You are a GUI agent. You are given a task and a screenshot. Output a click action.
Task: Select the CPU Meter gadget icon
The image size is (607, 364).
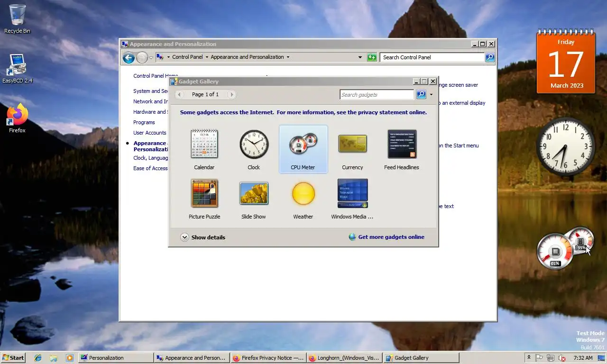click(303, 144)
